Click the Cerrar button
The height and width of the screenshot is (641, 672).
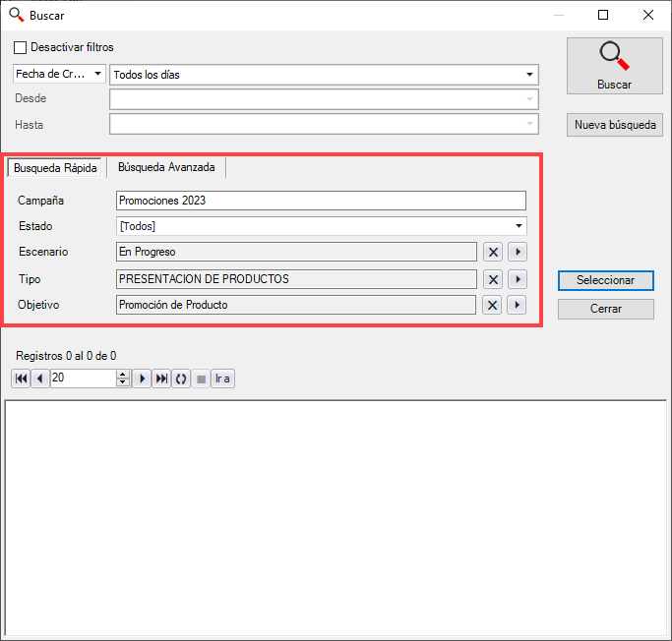pyautogui.click(x=605, y=309)
